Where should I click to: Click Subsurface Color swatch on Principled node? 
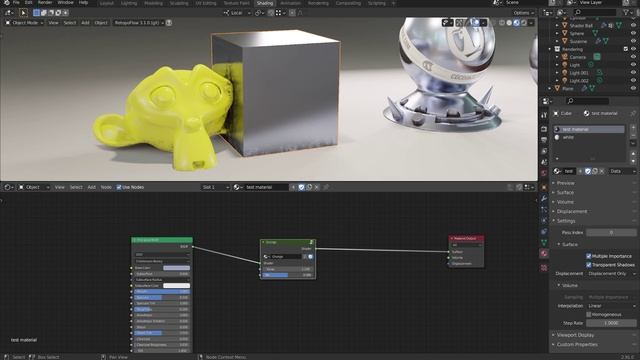click(176, 286)
